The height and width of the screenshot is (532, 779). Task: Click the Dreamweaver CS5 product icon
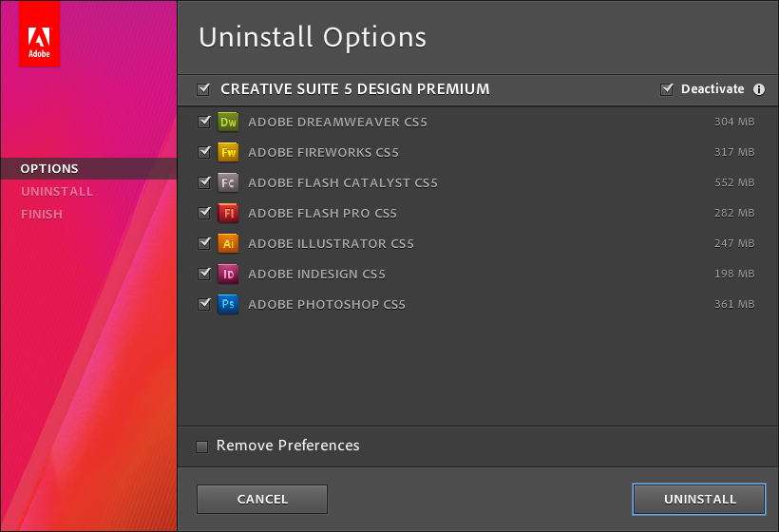coord(228,122)
